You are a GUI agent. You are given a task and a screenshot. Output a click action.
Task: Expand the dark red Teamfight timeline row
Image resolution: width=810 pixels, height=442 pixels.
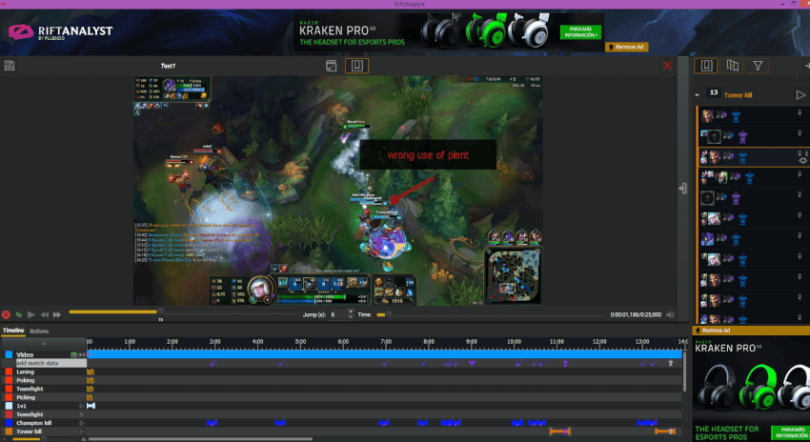(x=82, y=414)
